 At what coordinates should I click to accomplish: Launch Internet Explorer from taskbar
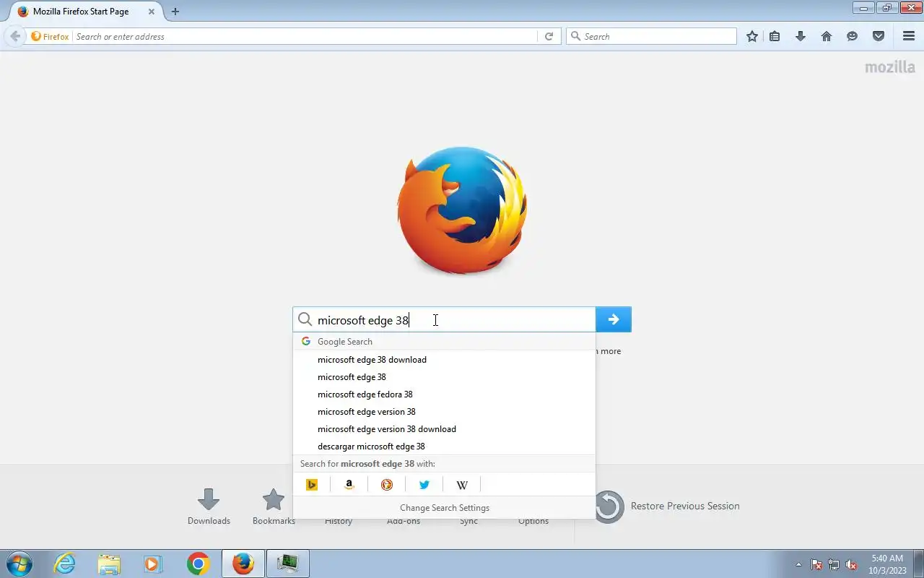pos(65,564)
